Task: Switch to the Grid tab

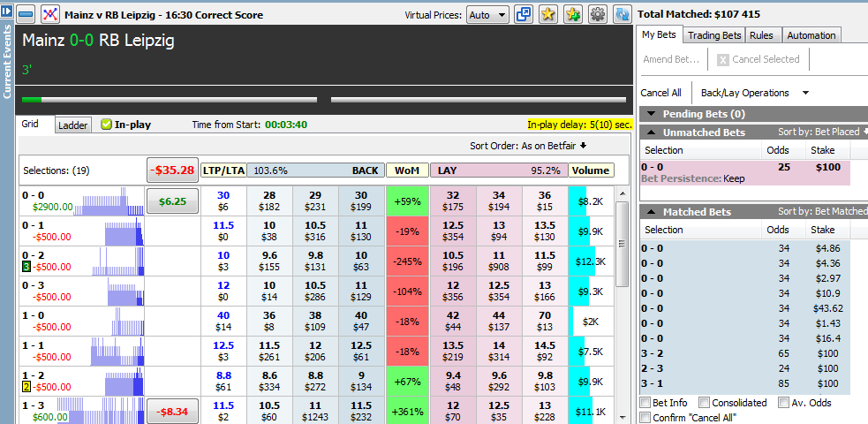Action: click(x=30, y=124)
